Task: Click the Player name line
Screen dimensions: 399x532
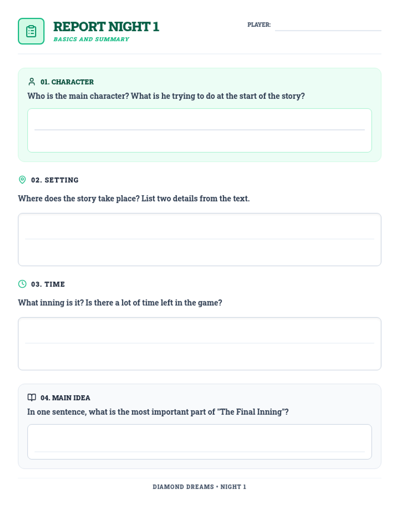Action: pos(328,26)
